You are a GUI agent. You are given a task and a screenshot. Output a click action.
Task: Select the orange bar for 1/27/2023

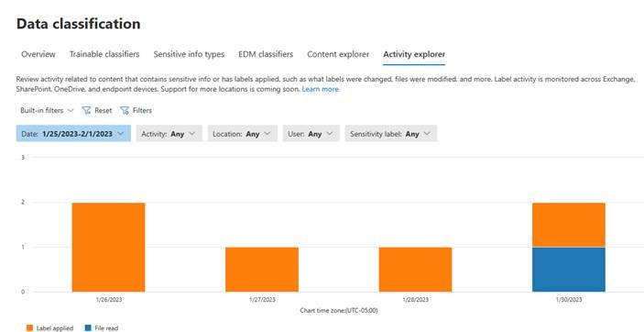tap(262, 270)
